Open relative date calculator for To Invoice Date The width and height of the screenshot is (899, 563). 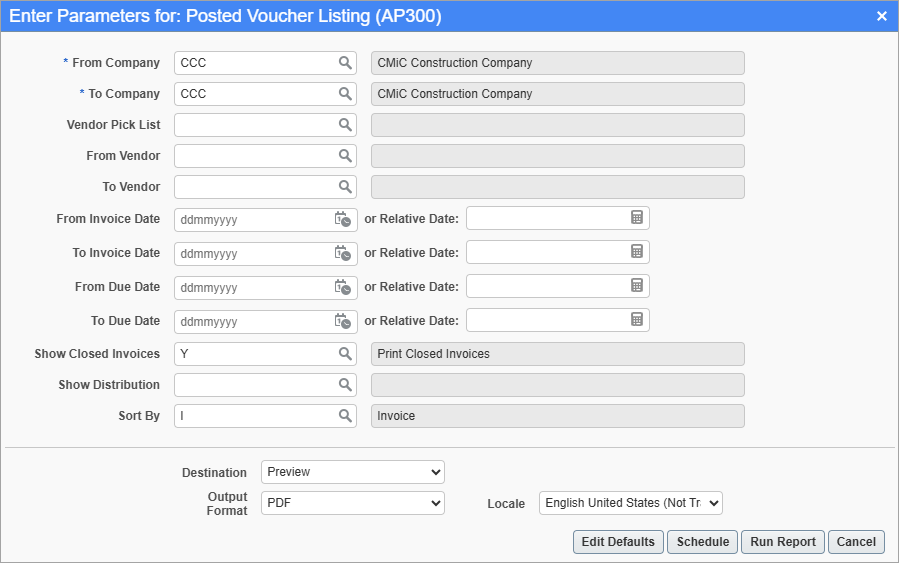pos(636,251)
